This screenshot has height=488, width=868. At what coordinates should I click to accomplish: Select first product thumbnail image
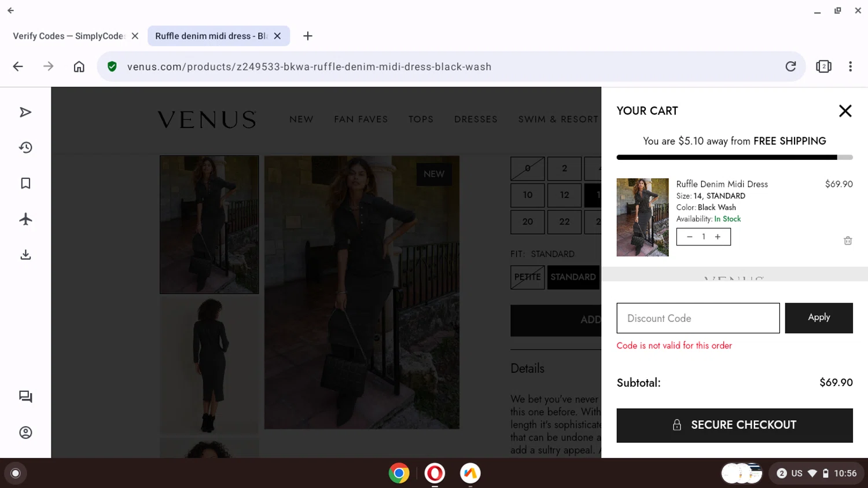pos(209,225)
